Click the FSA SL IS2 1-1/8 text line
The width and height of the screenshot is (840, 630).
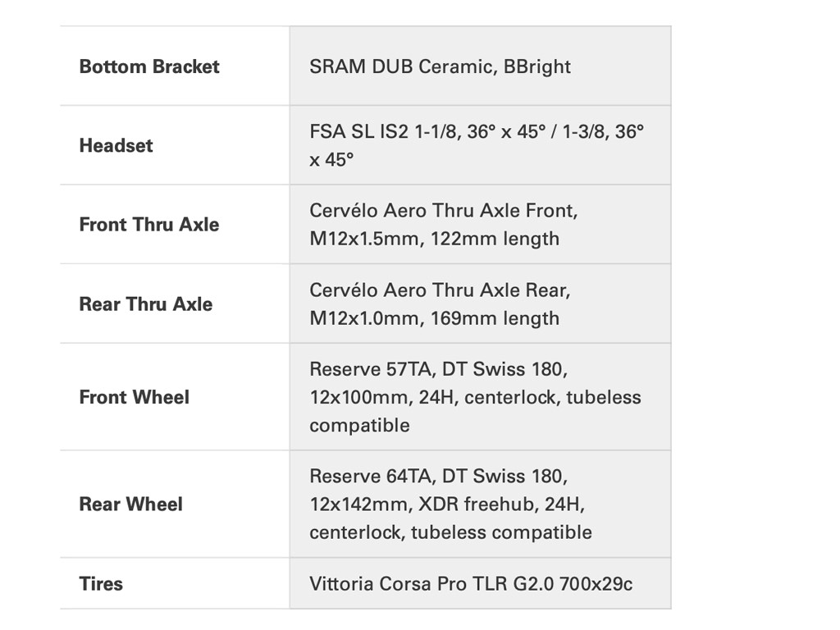477,131
